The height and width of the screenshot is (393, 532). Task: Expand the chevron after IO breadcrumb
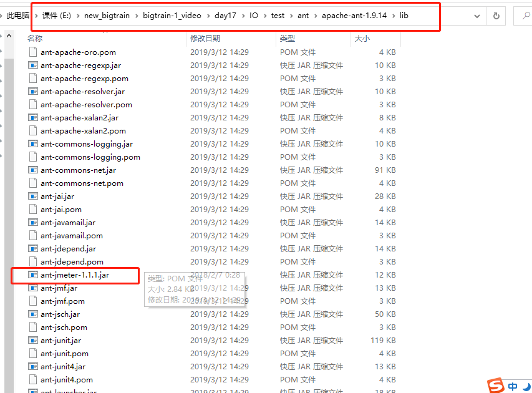pos(264,16)
